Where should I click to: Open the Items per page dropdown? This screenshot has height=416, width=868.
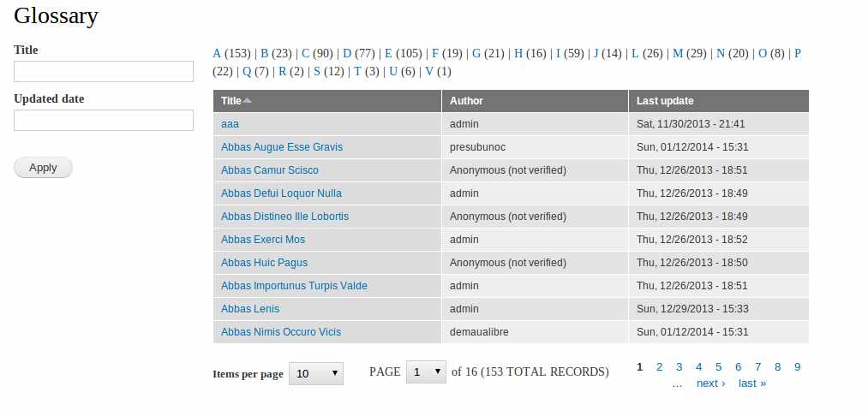pos(316,373)
